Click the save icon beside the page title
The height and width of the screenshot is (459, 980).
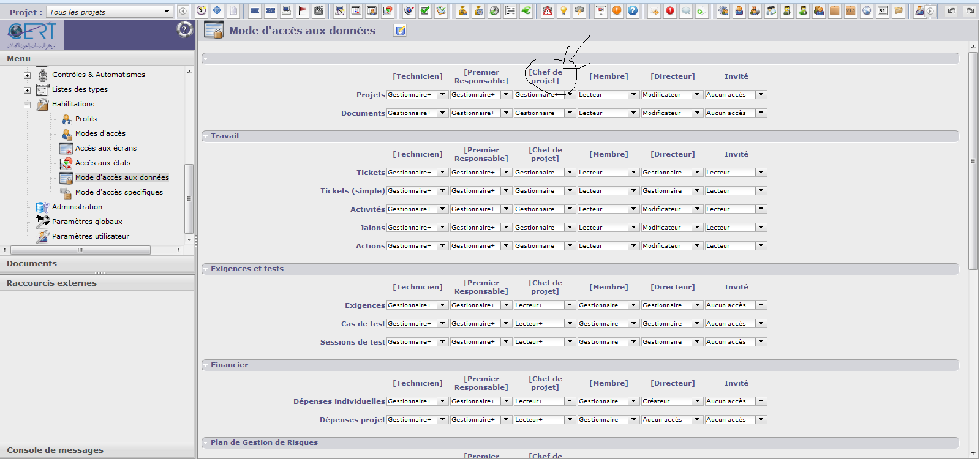(400, 31)
